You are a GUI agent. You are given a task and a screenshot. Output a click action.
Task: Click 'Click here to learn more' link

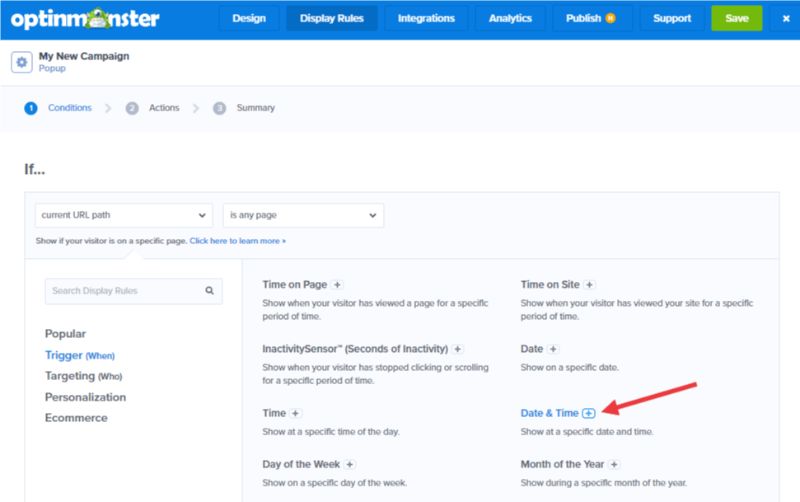click(x=238, y=241)
